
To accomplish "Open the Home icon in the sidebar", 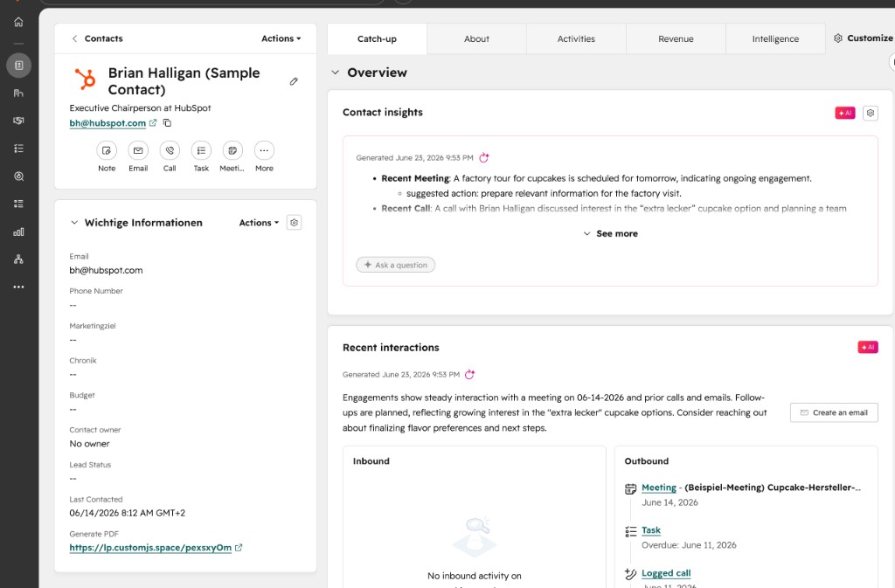I will [x=18, y=22].
